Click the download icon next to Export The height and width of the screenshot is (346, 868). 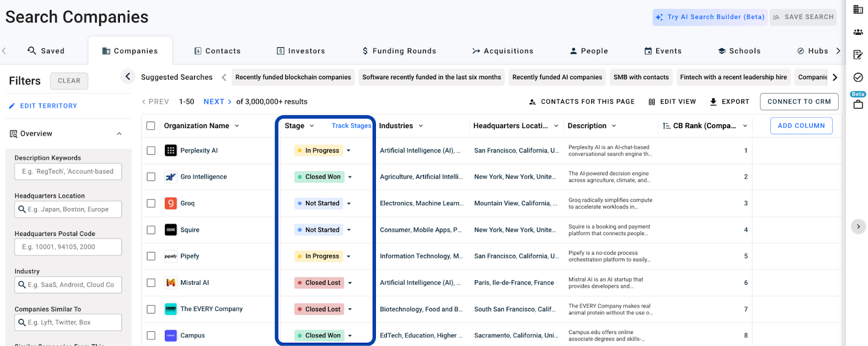(x=713, y=102)
